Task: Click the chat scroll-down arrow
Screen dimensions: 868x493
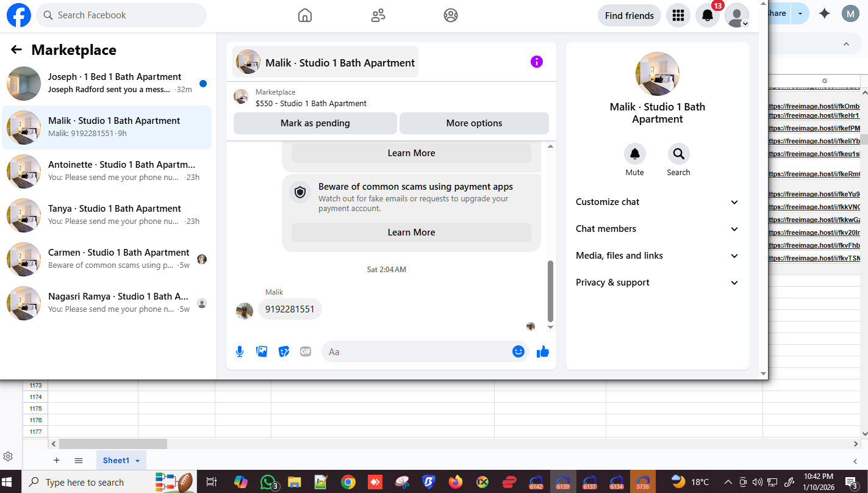Action: tap(551, 328)
